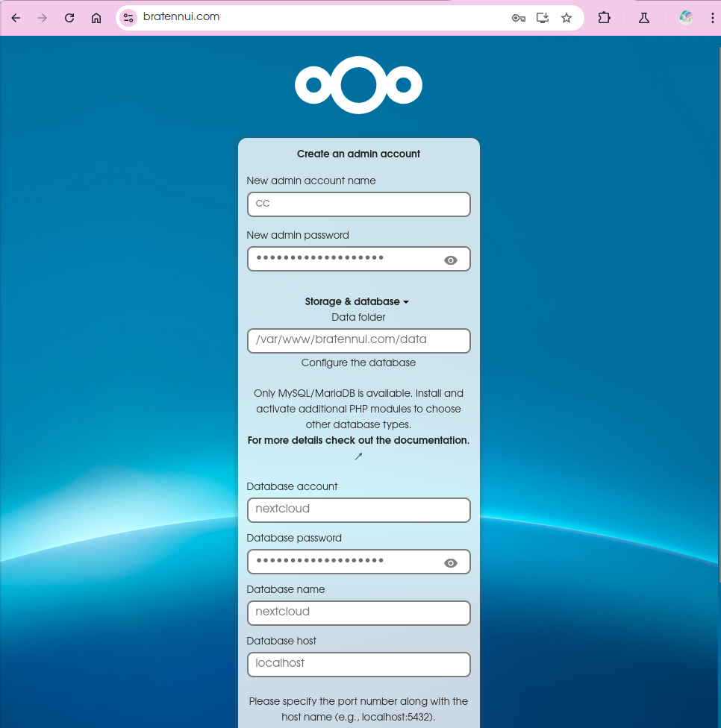Edit the Data folder path field
Image resolution: width=721 pixels, height=728 pixels.
click(359, 341)
